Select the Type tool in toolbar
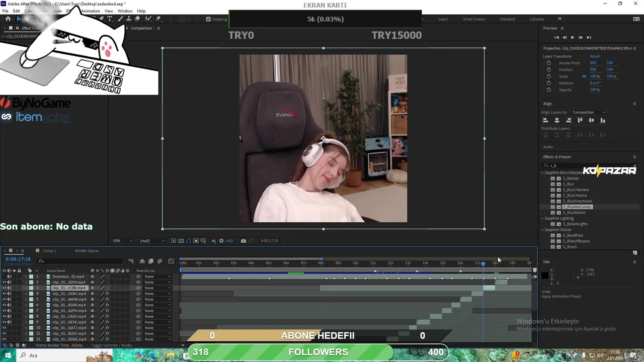Image resolution: width=644 pixels, height=362 pixels. [x=110, y=19]
